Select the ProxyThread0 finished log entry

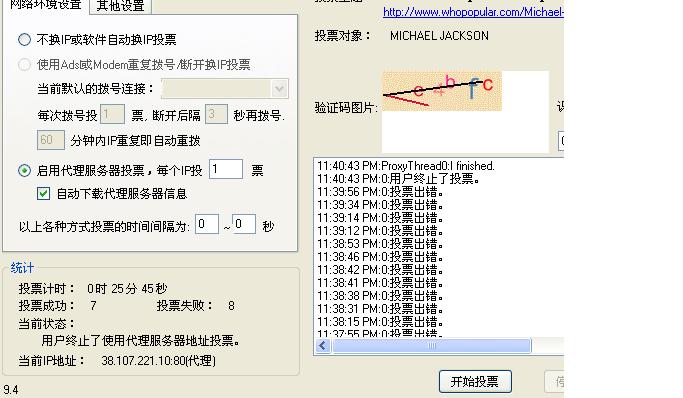tap(406, 166)
